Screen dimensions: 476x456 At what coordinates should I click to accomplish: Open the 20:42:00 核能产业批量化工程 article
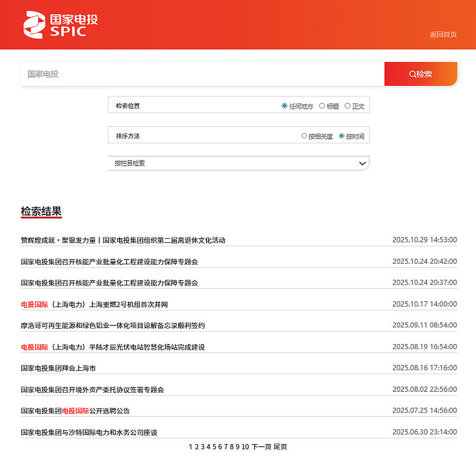tap(109, 261)
